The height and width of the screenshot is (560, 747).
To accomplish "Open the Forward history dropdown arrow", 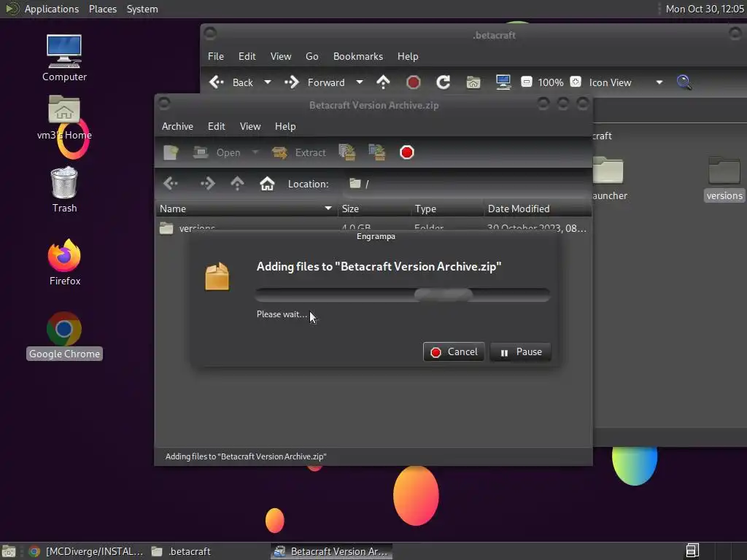I will 360,82.
